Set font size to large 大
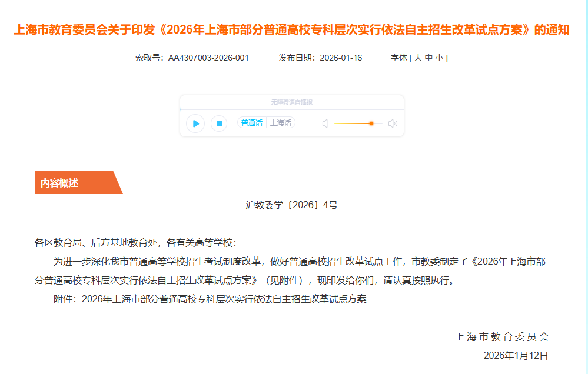Viewport: 588px width, 374px height. coord(418,58)
